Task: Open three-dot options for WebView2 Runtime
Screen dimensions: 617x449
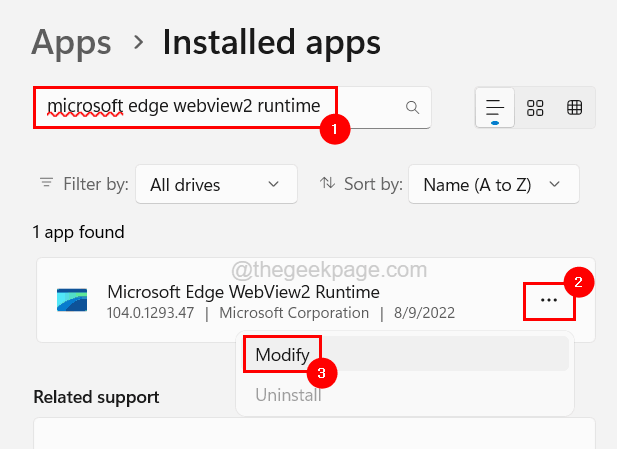Action: click(x=549, y=299)
